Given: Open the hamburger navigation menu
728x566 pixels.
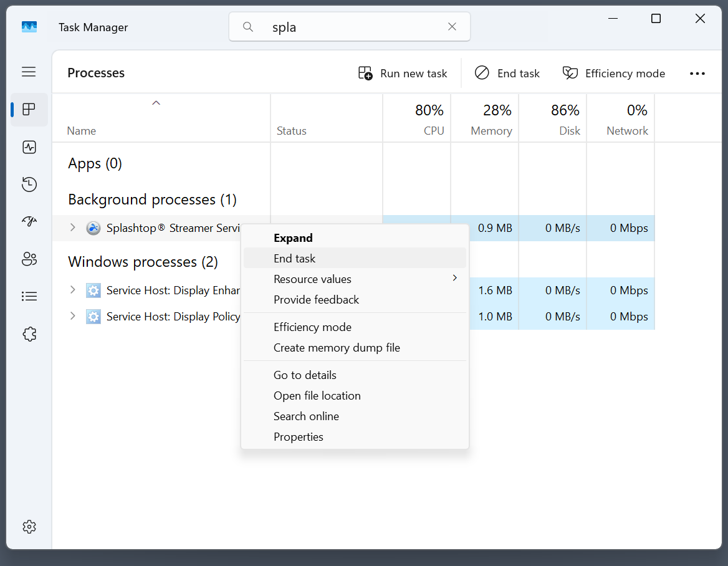Looking at the screenshot, I should (29, 72).
